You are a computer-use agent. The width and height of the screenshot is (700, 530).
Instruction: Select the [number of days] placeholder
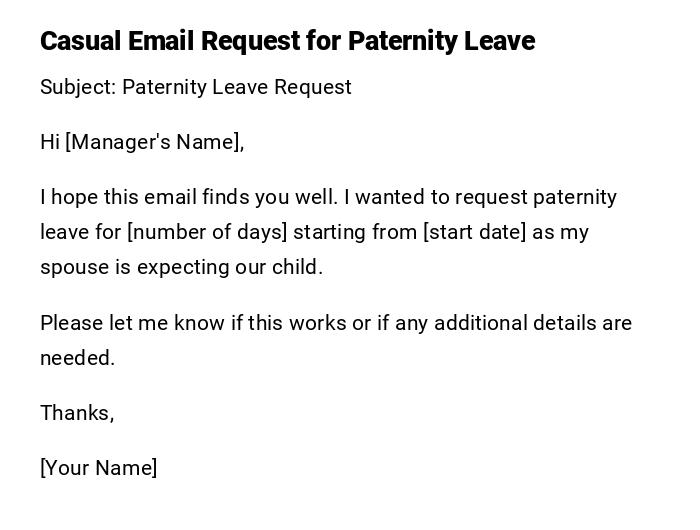207,232
